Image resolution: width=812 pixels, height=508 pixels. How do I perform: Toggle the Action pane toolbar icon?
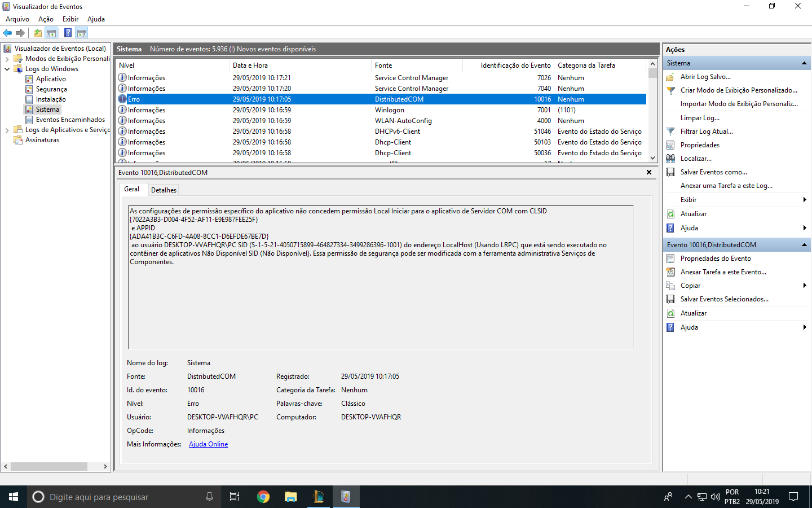[x=82, y=33]
